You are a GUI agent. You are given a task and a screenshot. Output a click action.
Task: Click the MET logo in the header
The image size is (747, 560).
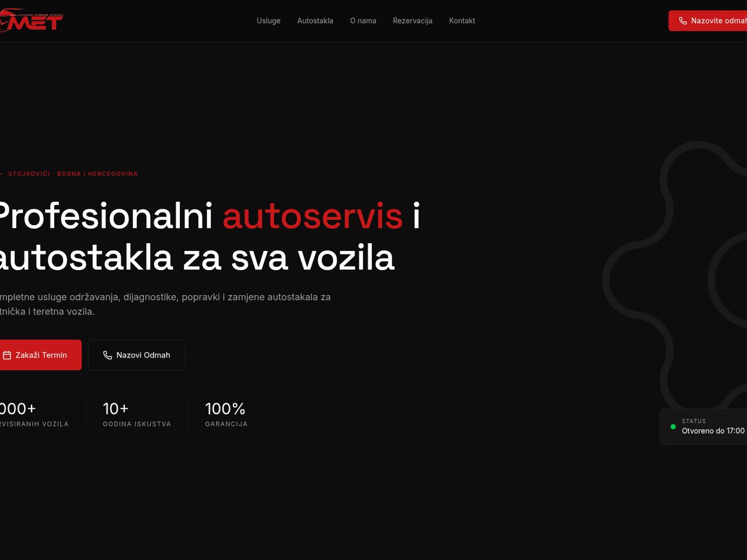coord(31,20)
